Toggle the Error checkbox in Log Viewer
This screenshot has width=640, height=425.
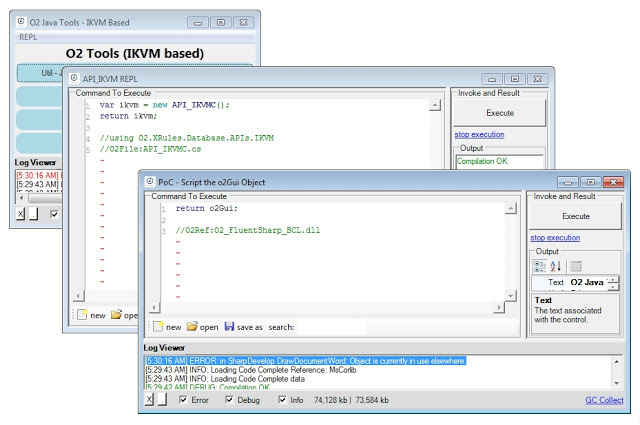[x=182, y=400]
